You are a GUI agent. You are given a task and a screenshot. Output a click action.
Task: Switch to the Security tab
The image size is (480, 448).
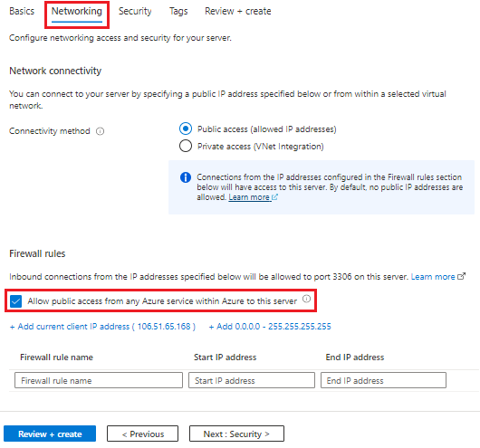click(x=135, y=12)
